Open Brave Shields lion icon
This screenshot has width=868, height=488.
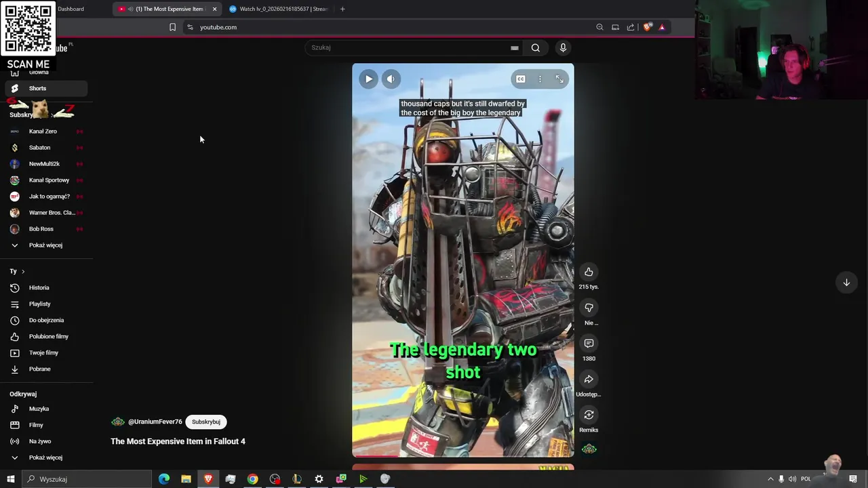pos(648,27)
